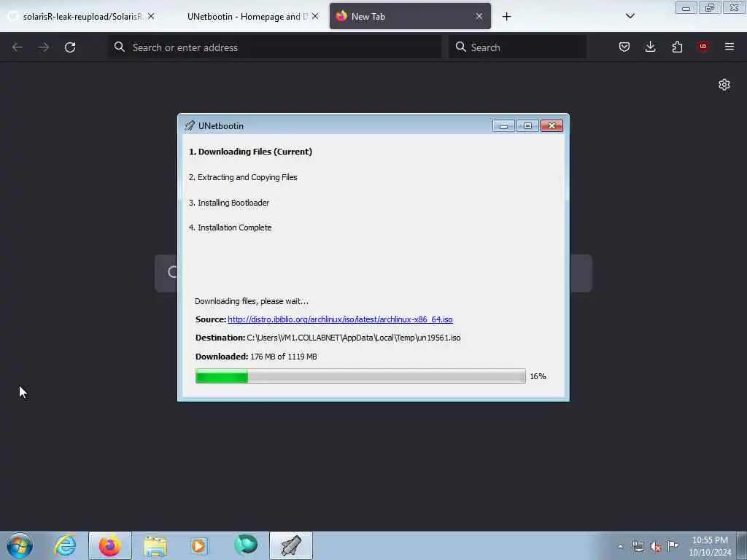Viewport: 747px width, 560px height.
Task: Open Windows Media Player from taskbar
Action: (200, 545)
